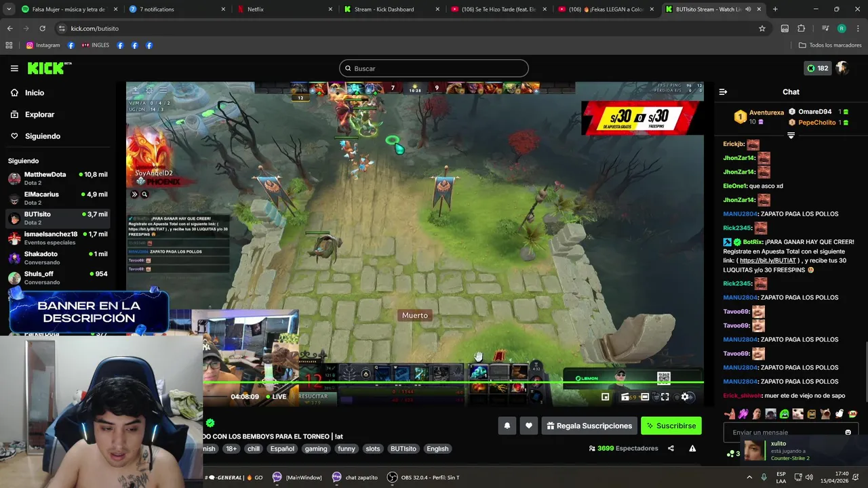This screenshot has width=868, height=488.
Task: Click the slots tag
Action: click(373, 449)
